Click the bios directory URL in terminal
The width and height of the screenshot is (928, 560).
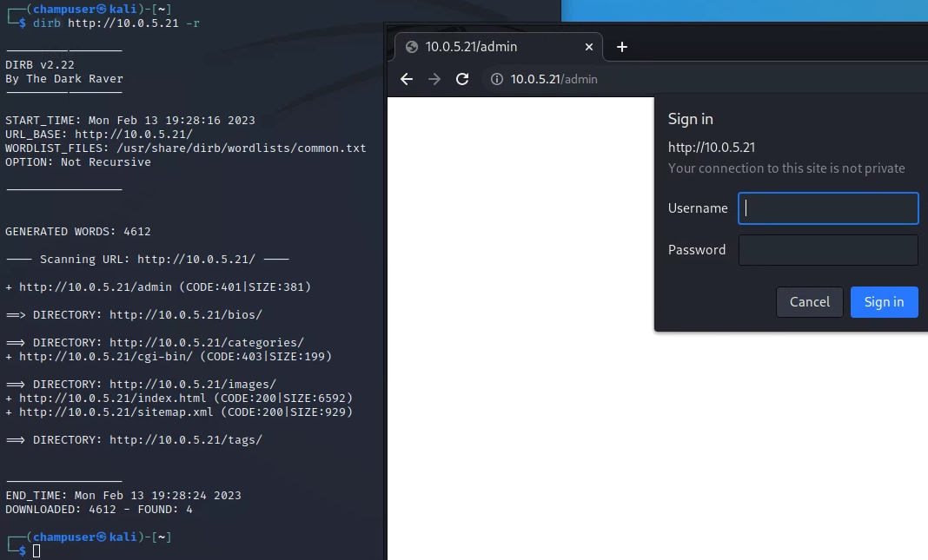(x=185, y=314)
